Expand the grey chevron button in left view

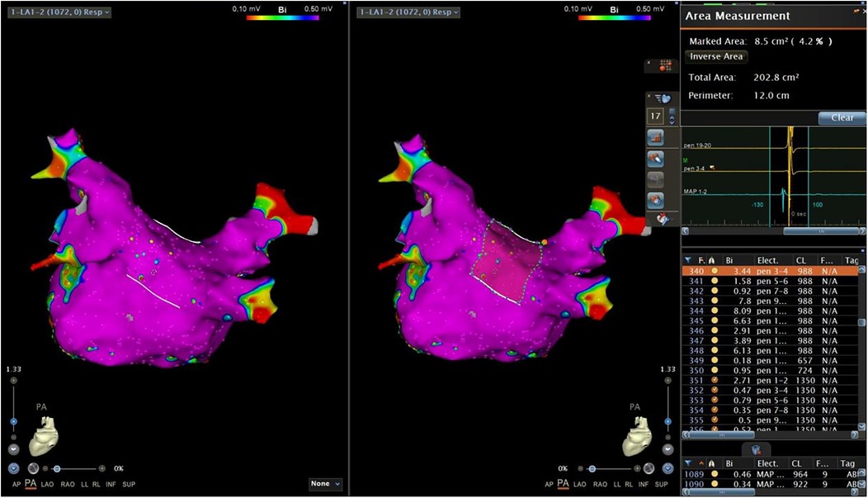tap(13, 449)
